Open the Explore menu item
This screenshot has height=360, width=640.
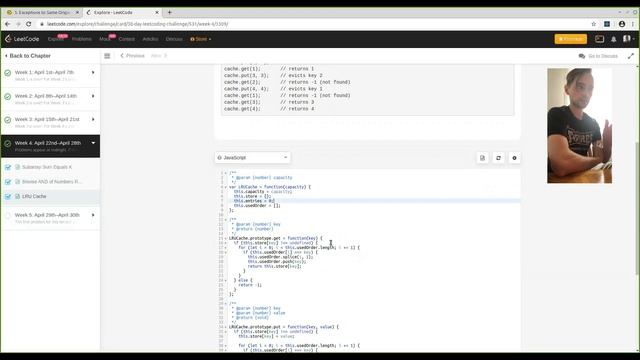tap(56, 39)
